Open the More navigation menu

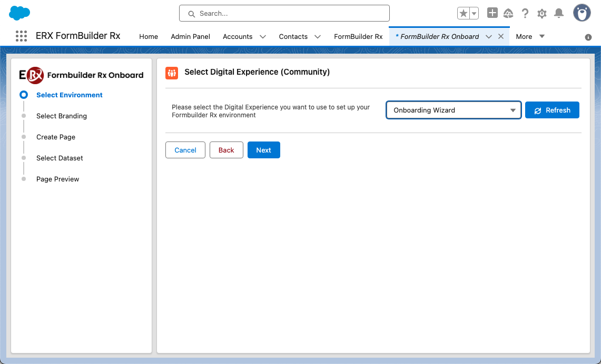pyautogui.click(x=530, y=36)
